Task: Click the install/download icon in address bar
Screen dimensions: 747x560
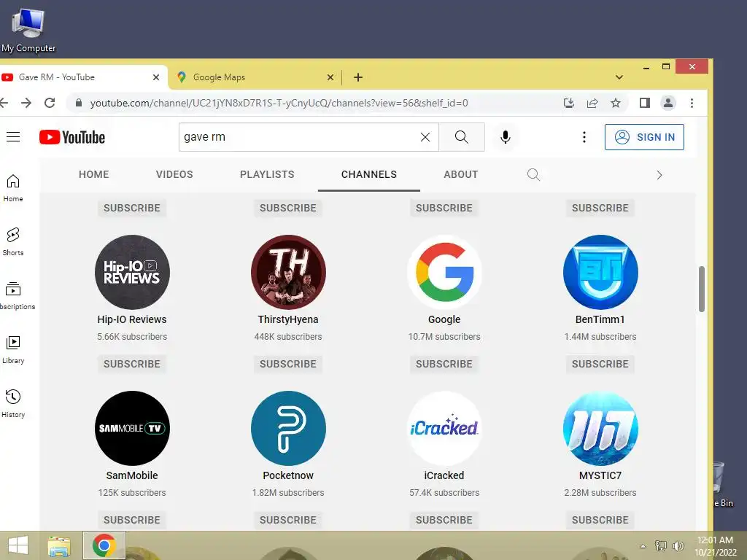Action: coord(569,103)
